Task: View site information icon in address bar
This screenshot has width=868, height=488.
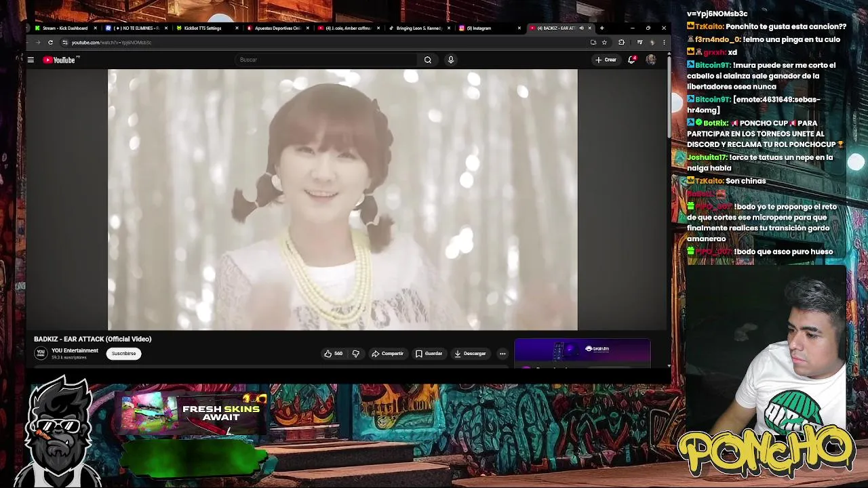Action: click(x=64, y=42)
